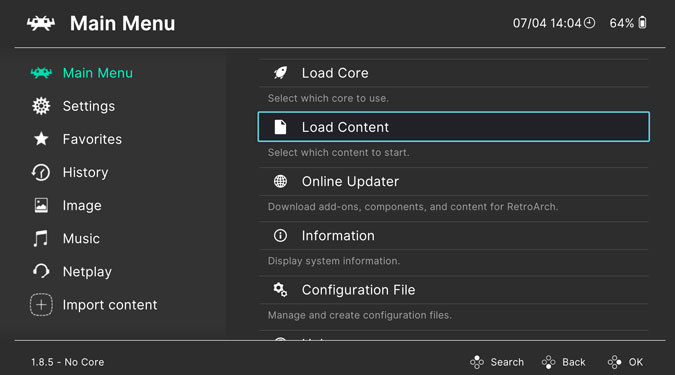
Task: Select the Information menu entry
Action: coord(454,236)
